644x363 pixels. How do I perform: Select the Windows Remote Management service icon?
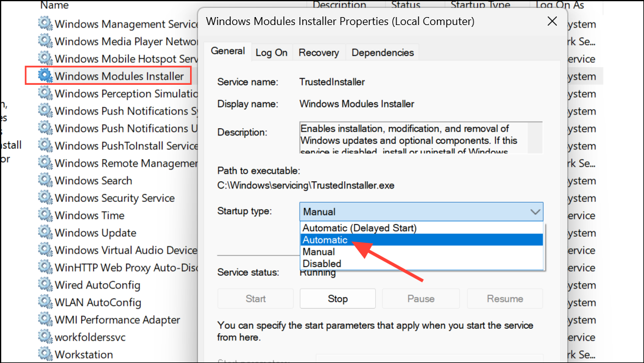tap(44, 163)
